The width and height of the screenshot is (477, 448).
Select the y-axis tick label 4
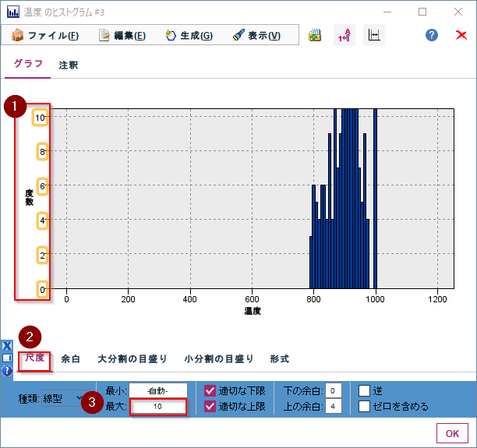42,220
